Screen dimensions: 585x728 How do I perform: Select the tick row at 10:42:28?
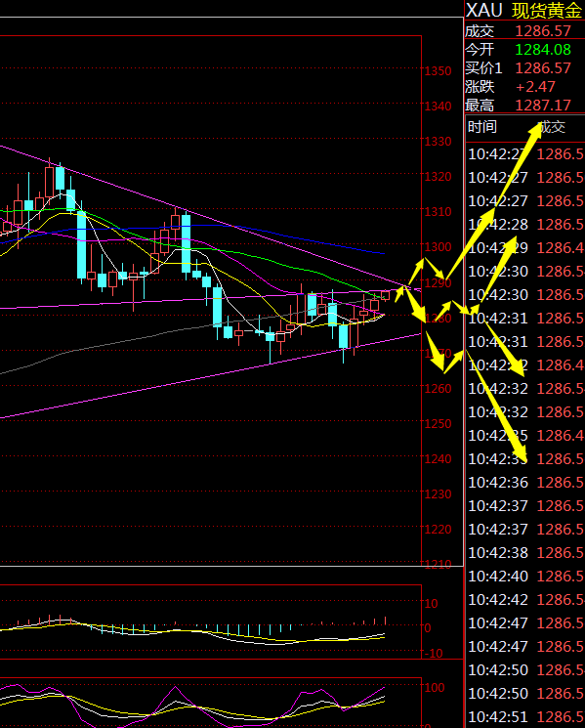(525, 225)
